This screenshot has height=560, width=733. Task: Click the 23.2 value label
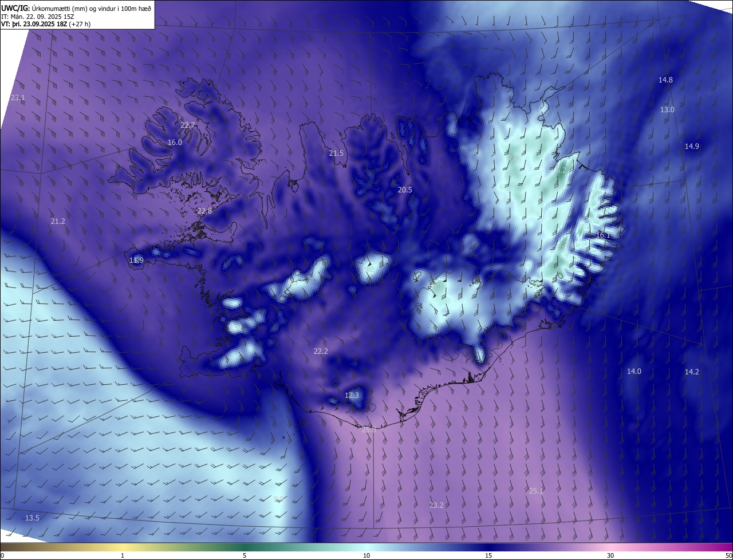[436, 505]
